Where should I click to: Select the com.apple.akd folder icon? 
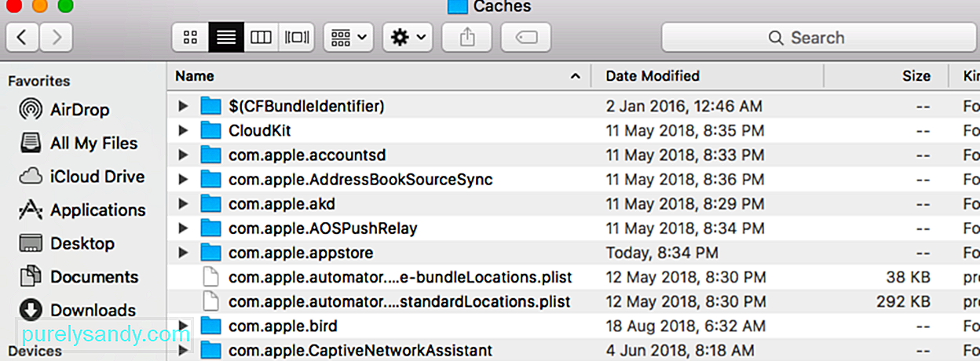click(211, 204)
